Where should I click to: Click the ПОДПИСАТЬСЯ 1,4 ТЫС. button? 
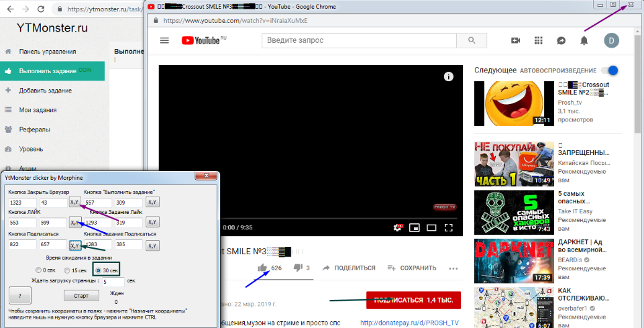[414, 300]
